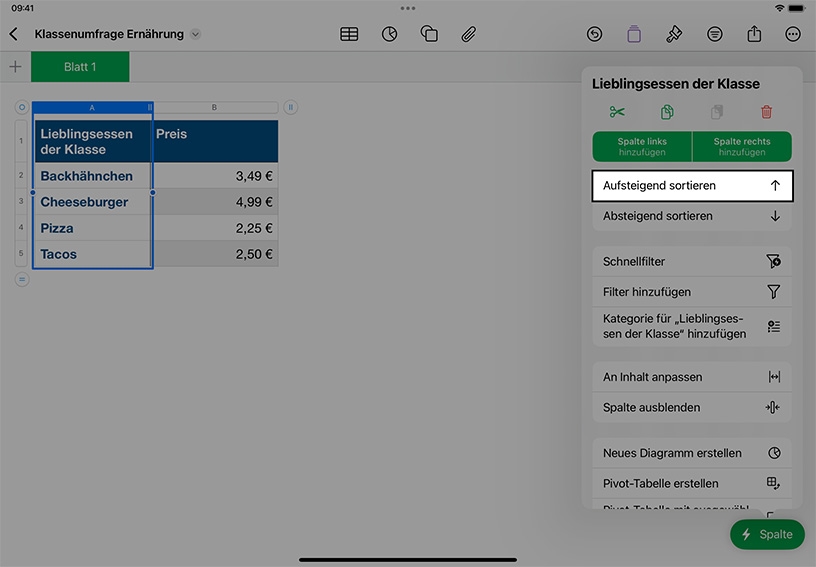Select the 4,99 € price cell
Viewport: 816px width, 567px height.
click(x=215, y=202)
